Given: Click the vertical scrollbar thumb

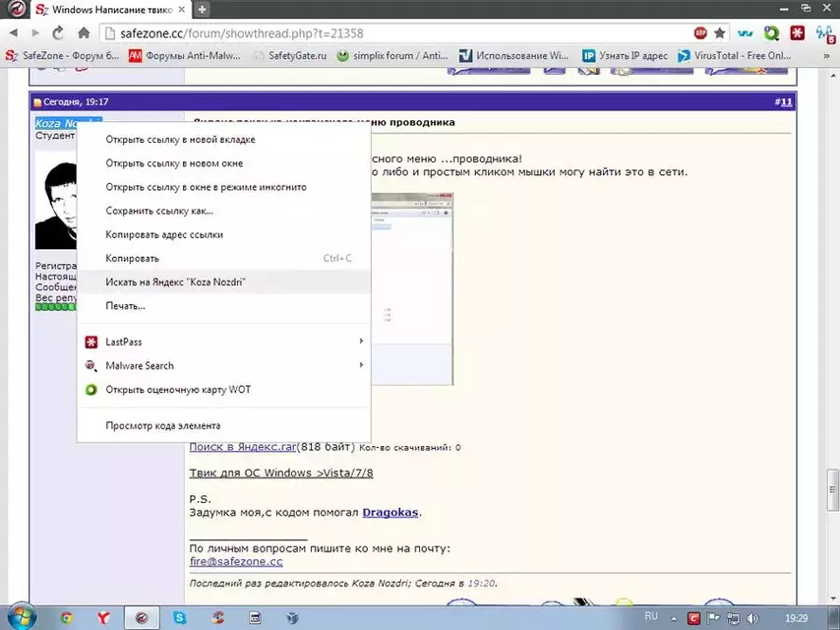Looking at the screenshot, I should 832,489.
